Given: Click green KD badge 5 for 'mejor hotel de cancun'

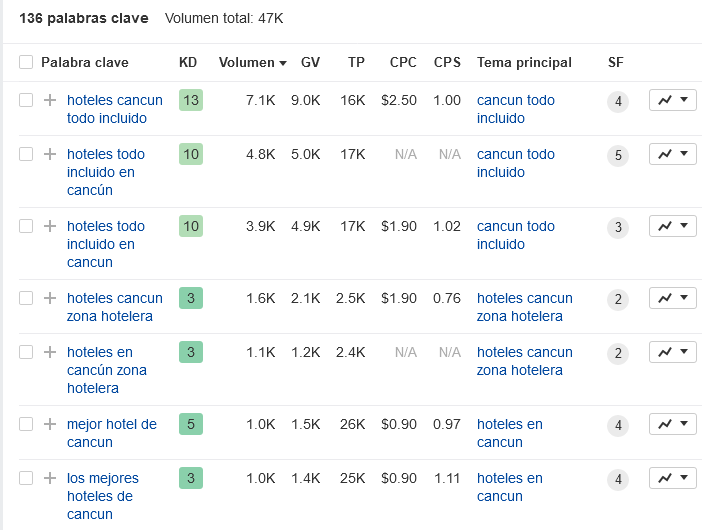Looking at the screenshot, I should 190,424.
